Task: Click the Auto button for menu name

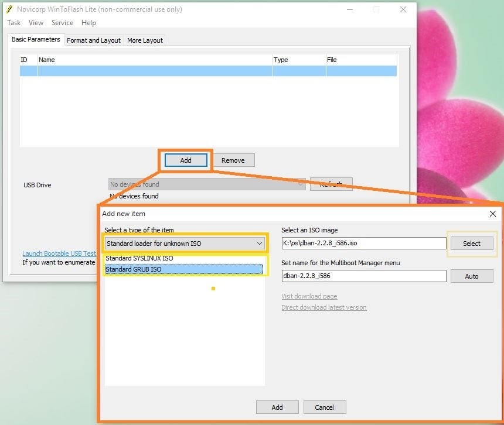Action: (472, 276)
